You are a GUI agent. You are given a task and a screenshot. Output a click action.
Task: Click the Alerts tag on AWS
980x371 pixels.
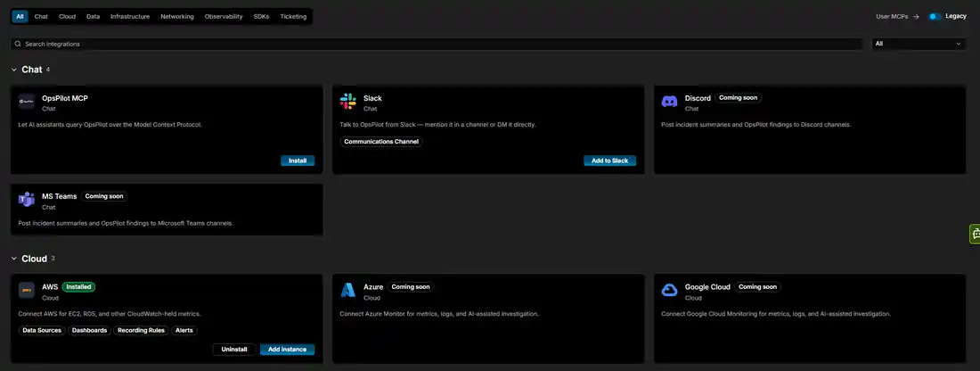click(184, 330)
